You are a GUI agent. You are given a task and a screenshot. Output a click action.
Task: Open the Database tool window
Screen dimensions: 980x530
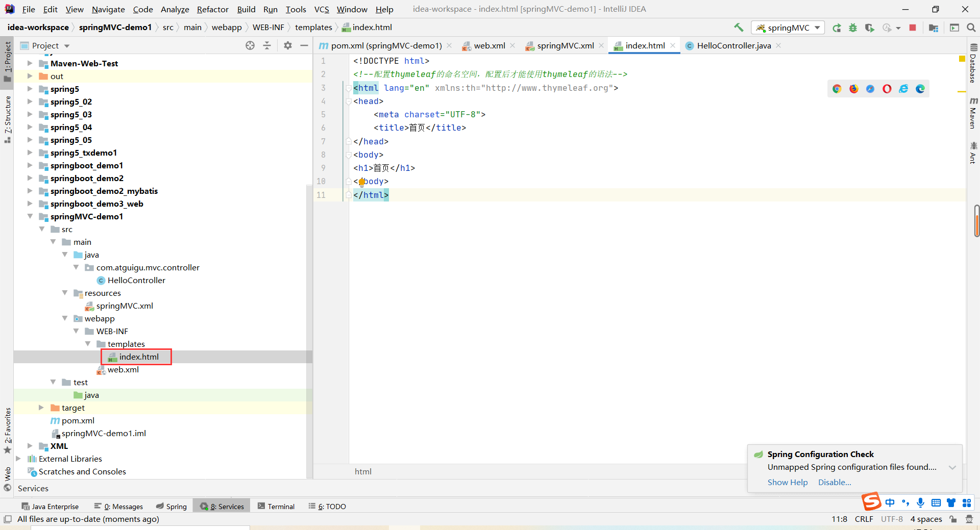pyautogui.click(x=973, y=63)
